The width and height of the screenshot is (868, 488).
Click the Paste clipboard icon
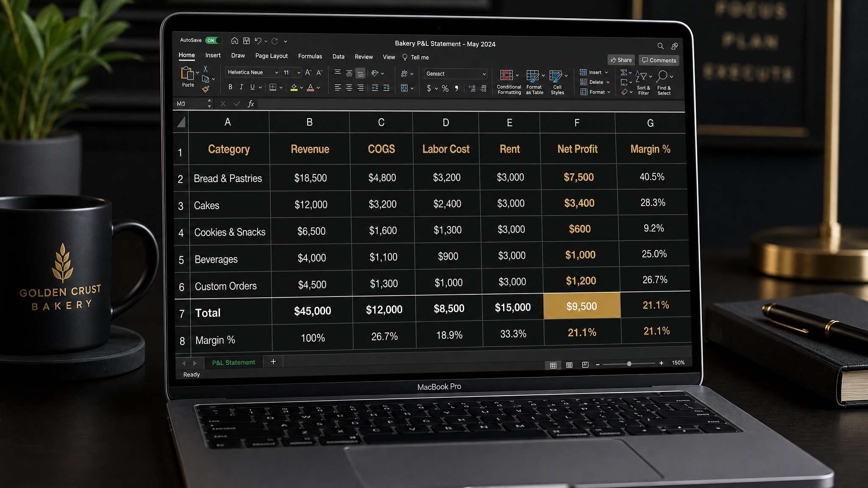187,73
